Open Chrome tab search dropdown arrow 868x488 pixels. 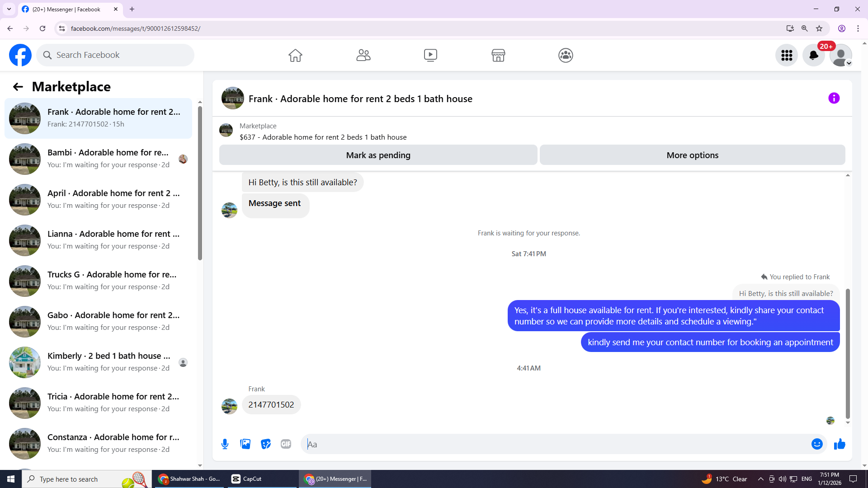(x=9, y=9)
